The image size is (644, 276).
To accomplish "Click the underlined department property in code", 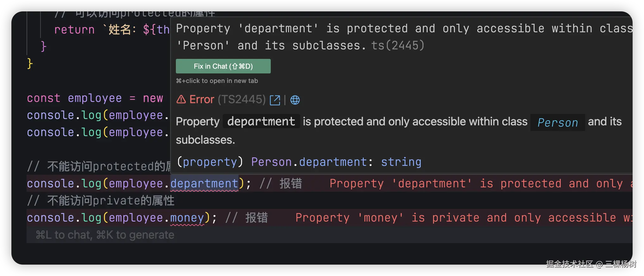I will point(204,184).
